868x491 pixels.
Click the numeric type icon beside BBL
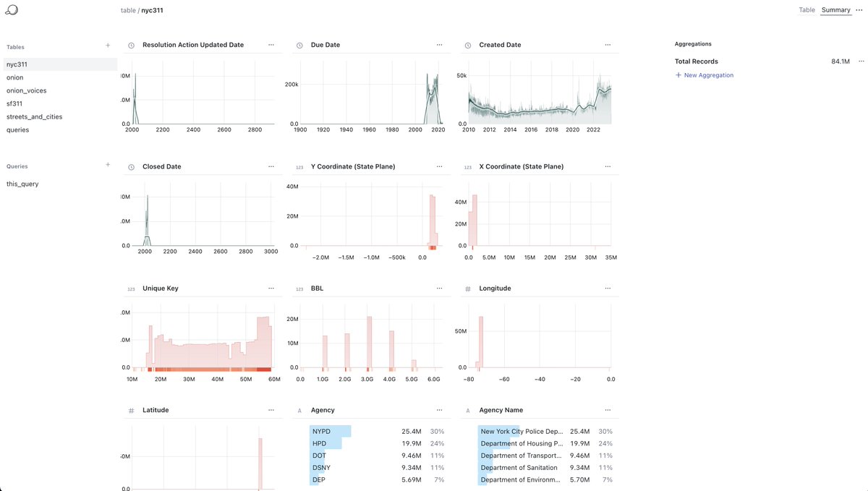point(299,289)
